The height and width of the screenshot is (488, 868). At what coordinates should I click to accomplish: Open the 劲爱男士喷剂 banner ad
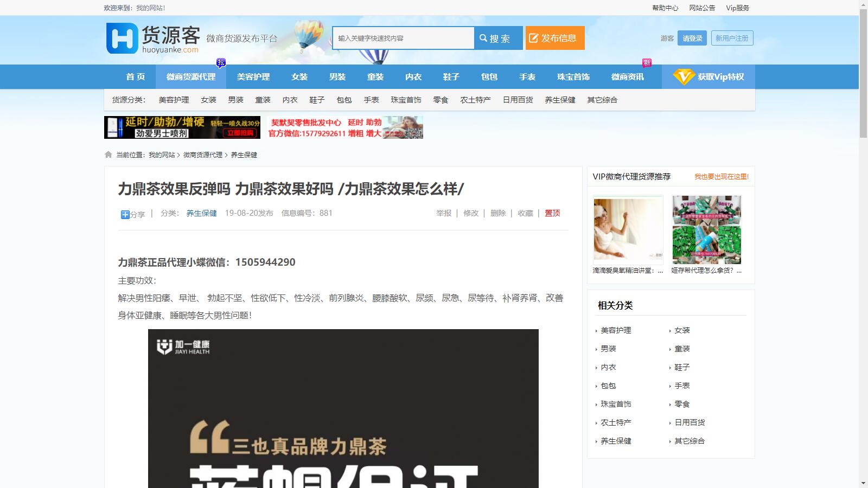click(x=182, y=127)
